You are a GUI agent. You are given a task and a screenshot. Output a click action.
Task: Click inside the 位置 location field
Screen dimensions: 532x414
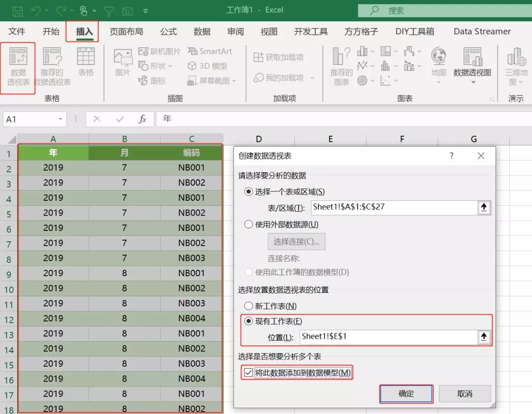tap(389, 337)
